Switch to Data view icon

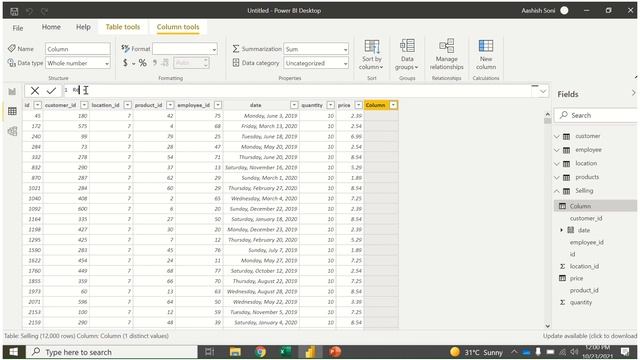tap(12, 111)
